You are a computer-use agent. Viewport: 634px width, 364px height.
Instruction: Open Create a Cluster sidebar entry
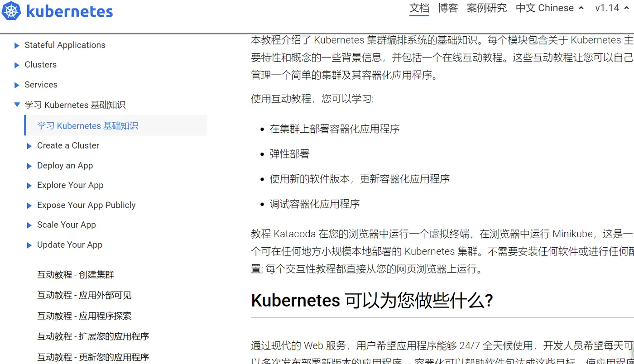[68, 145]
